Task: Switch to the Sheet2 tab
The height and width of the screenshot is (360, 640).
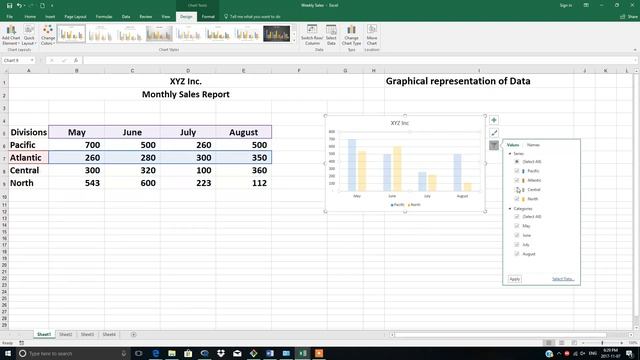Action: click(65, 334)
